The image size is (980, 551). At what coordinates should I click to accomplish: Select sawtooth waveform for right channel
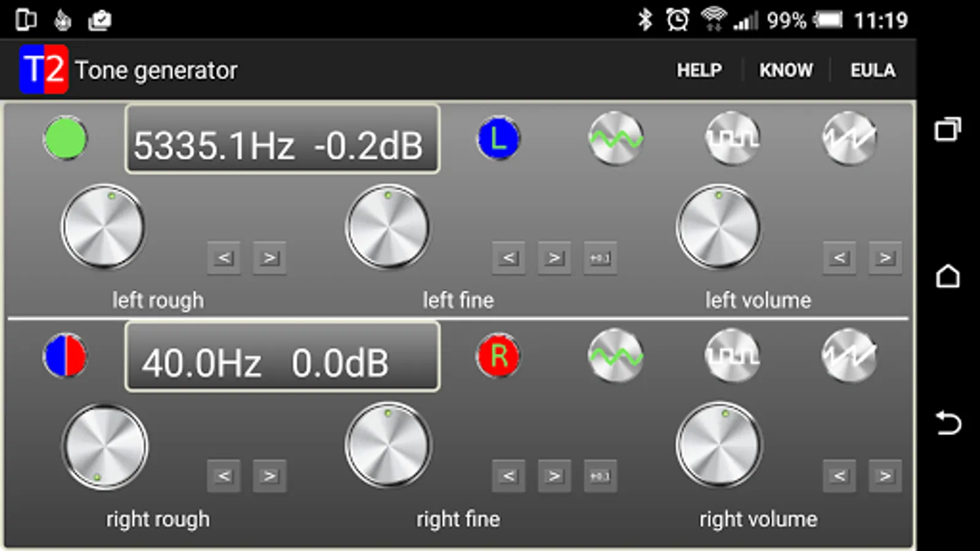coord(849,356)
